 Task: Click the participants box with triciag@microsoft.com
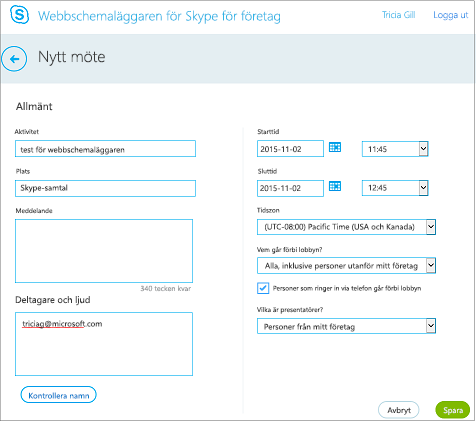(x=104, y=344)
